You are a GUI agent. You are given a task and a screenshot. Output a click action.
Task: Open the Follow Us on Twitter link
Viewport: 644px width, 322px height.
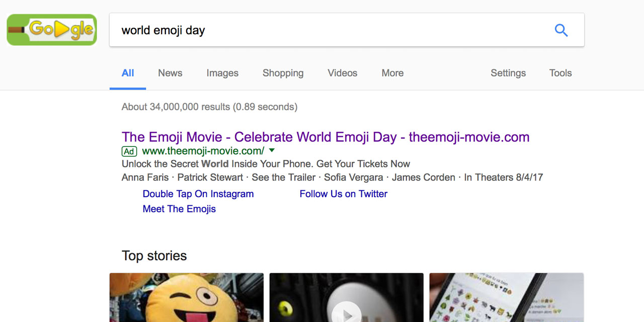pyautogui.click(x=344, y=194)
